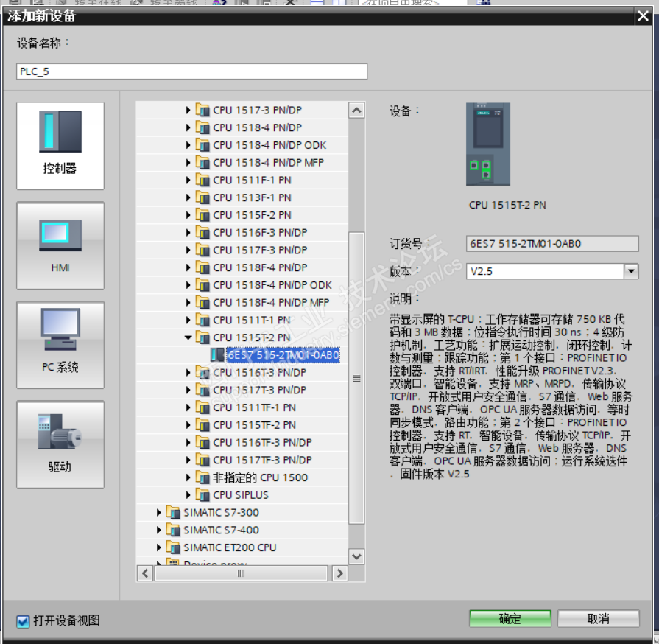
Task: Click the horizontal scroll left arrow
Action: (145, 573)
